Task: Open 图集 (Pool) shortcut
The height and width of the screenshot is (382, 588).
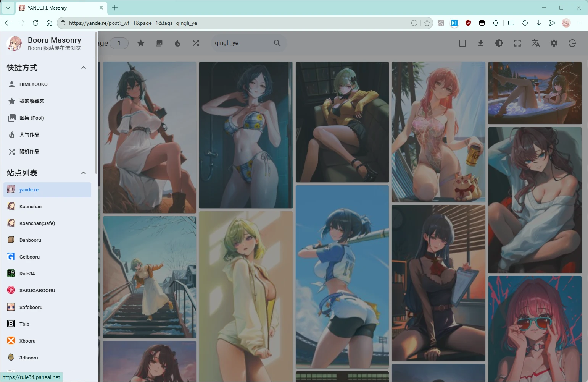Action: [47, 118]
